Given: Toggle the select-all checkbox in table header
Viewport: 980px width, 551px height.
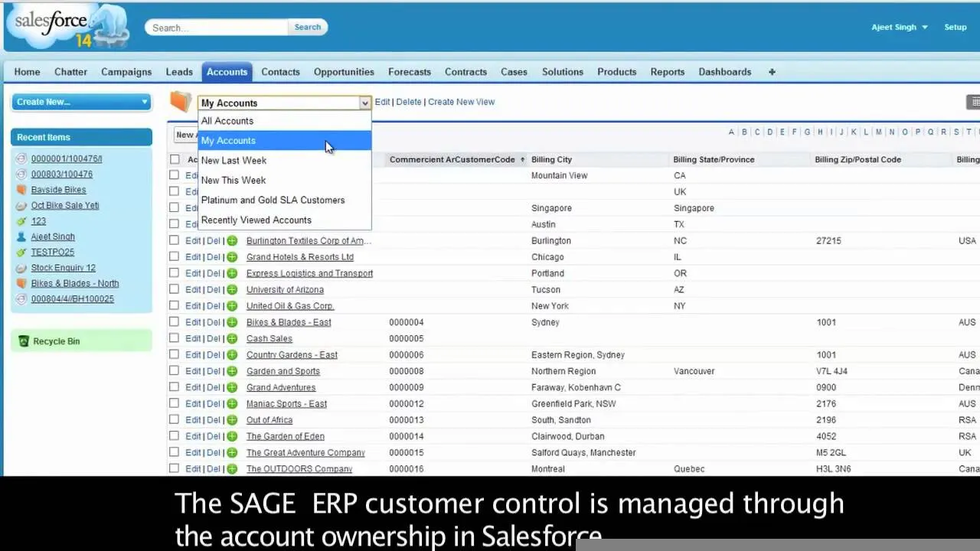Looking at the screenshot, I should pos(175,159).
